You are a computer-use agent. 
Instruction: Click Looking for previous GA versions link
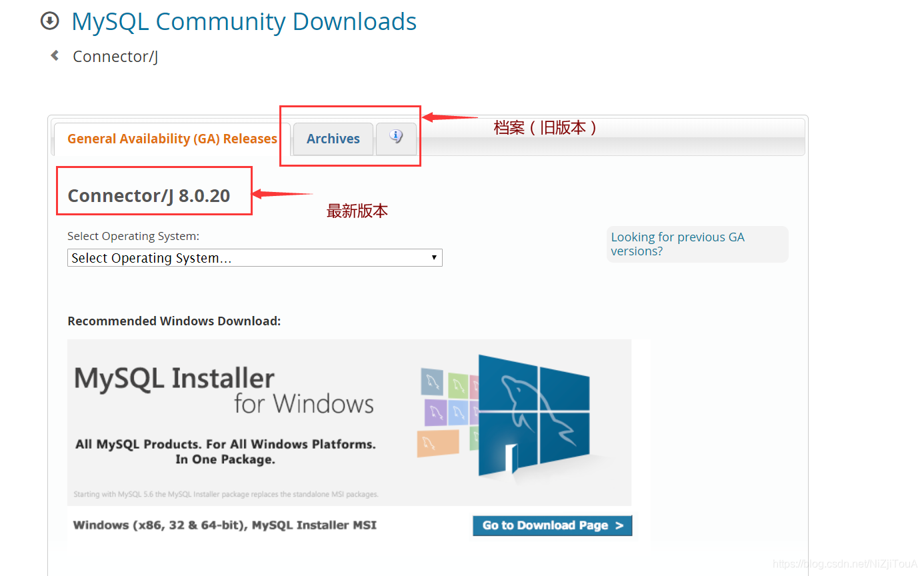coord(677,244)
